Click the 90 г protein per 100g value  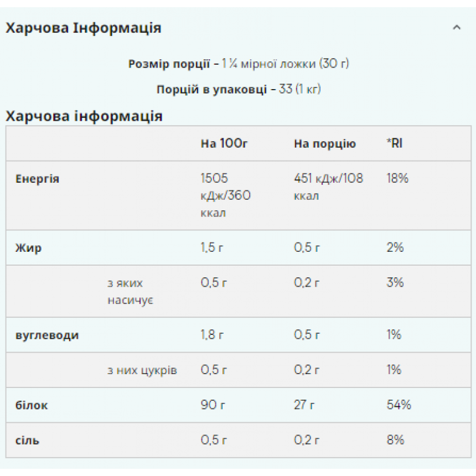tap(213, 405)
